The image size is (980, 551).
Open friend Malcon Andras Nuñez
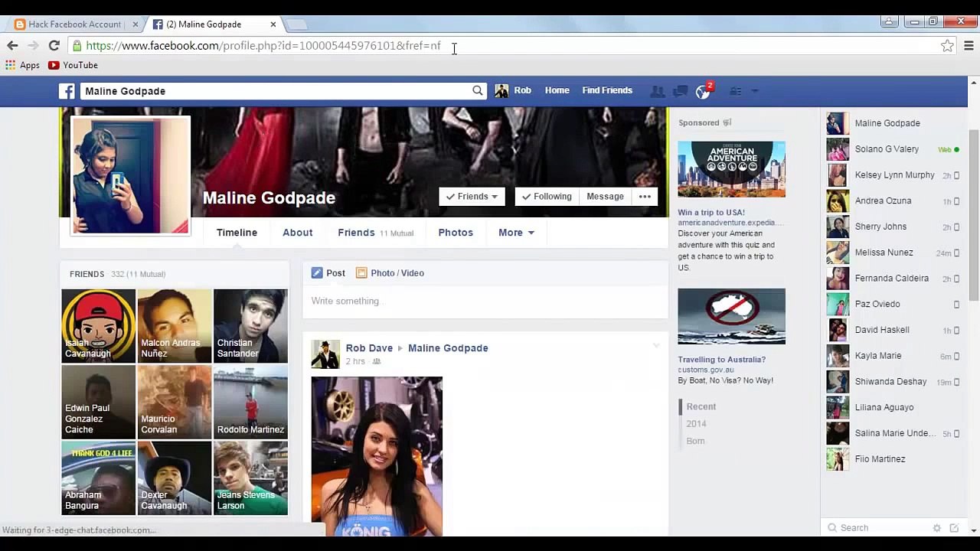[175, 325]
